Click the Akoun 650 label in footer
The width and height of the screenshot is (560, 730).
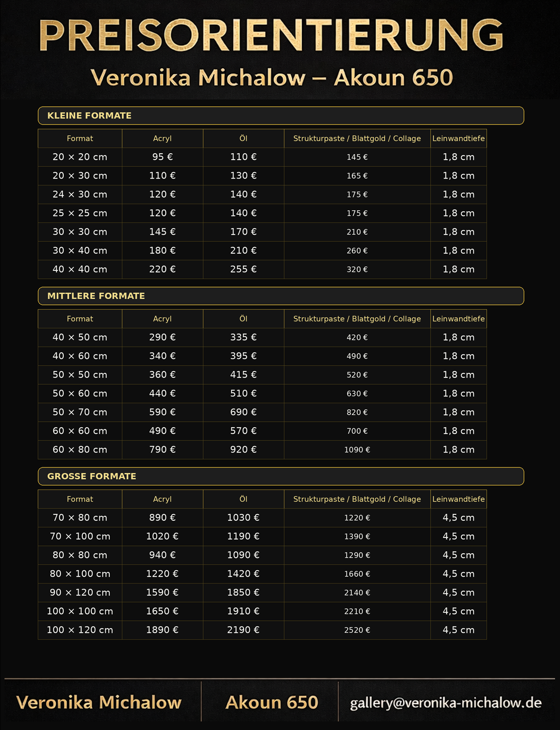271,702
